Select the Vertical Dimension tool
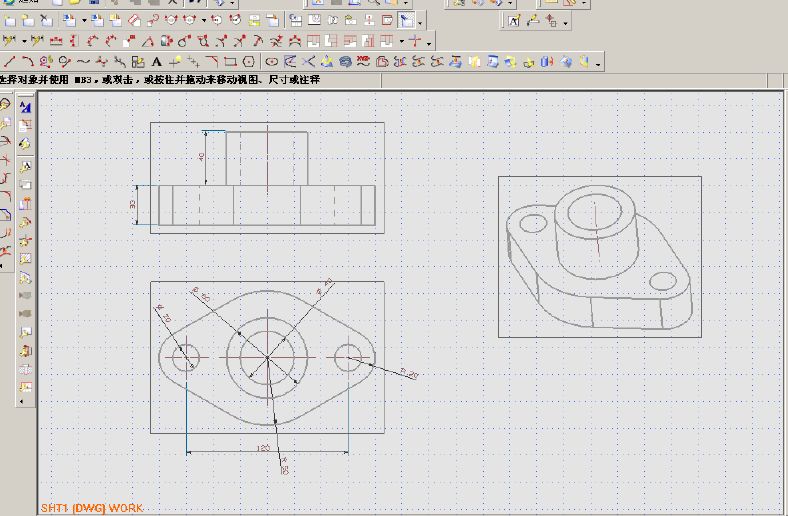This screenshot has width=788, height=516. tap(74, 41)
